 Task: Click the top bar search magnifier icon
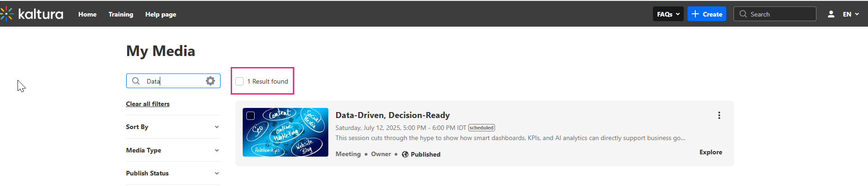point(743,14)
